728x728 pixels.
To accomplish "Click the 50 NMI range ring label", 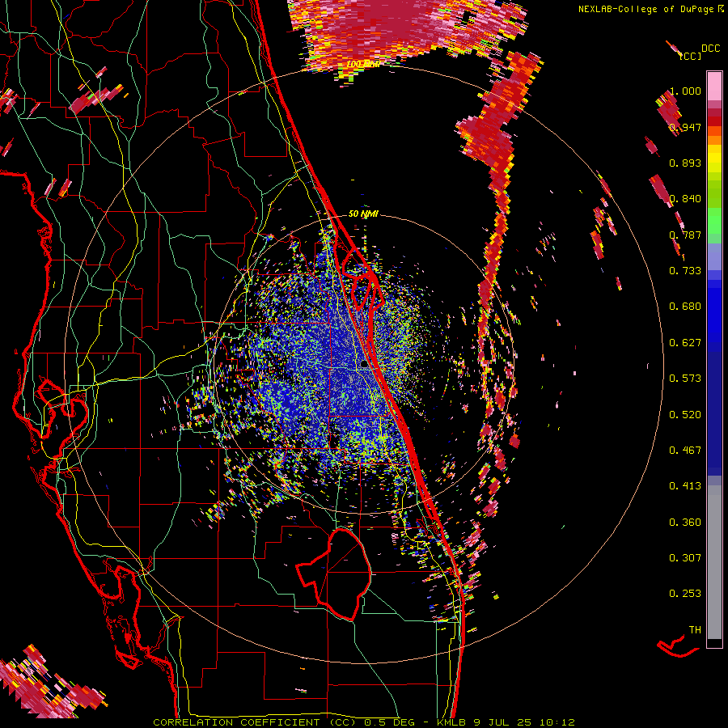I will [363, 214].
